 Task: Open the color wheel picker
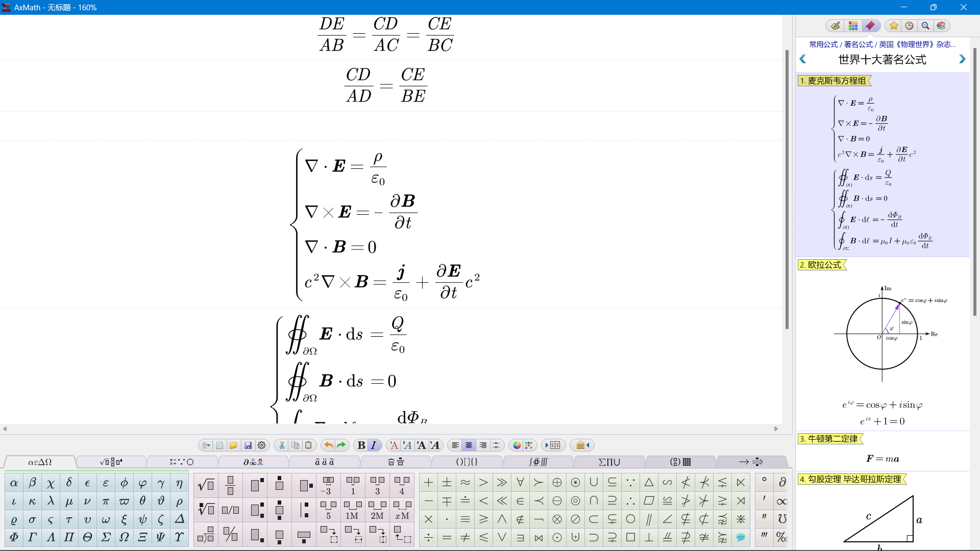click(x=517, y=445)
